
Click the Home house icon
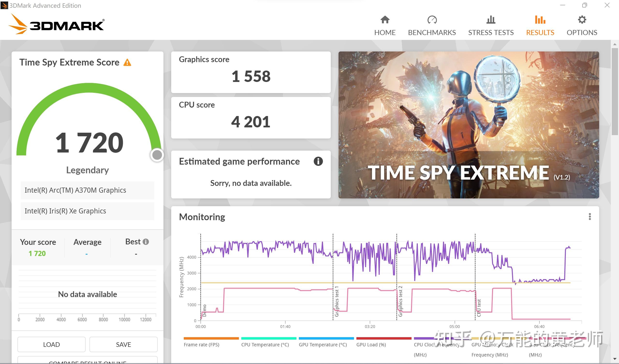[x=385, y=20]
